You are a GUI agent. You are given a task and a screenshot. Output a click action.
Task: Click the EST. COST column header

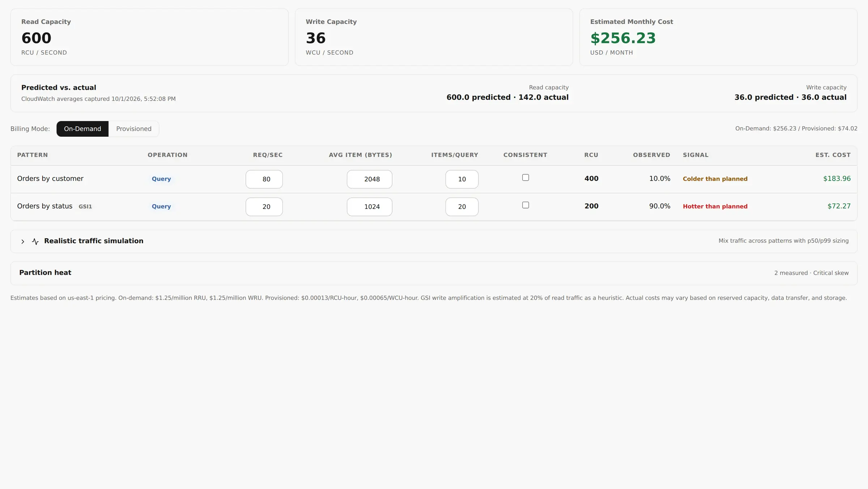coord(833,155)
